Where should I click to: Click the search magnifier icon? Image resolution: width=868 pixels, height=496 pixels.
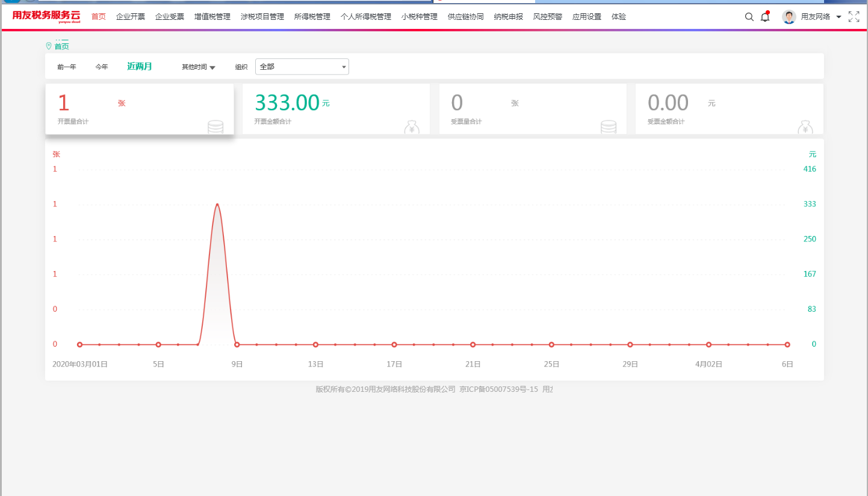(x=749, y=17)
